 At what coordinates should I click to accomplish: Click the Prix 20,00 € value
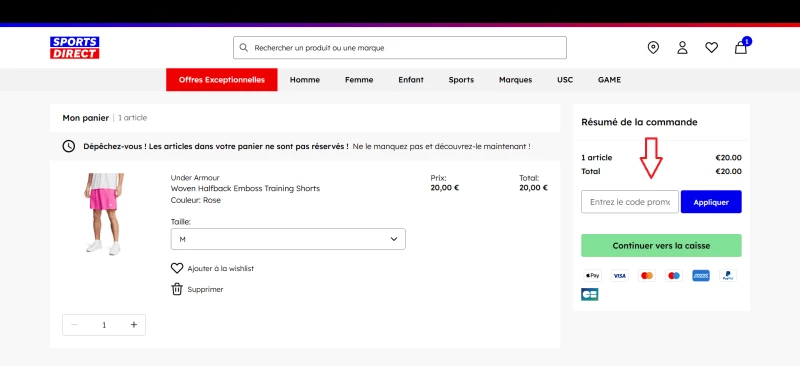[445, 188]
